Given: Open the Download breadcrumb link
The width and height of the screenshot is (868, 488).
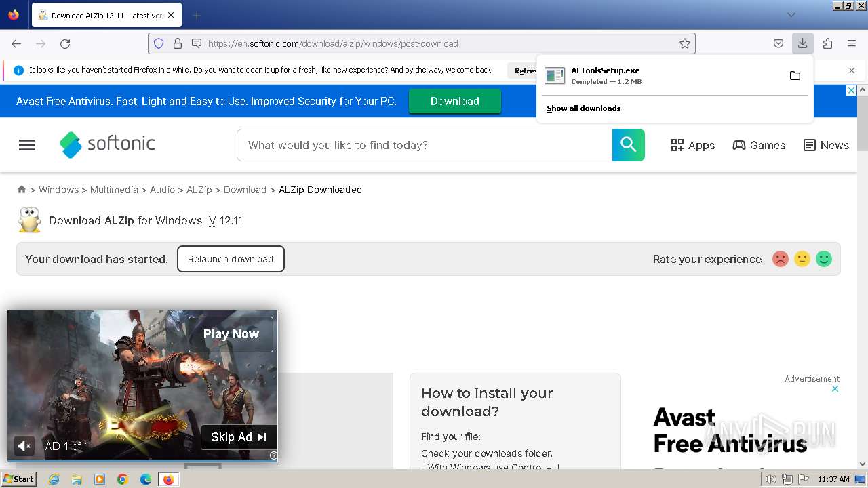Looking at the screenshot, I should click(x=245, y=190).
